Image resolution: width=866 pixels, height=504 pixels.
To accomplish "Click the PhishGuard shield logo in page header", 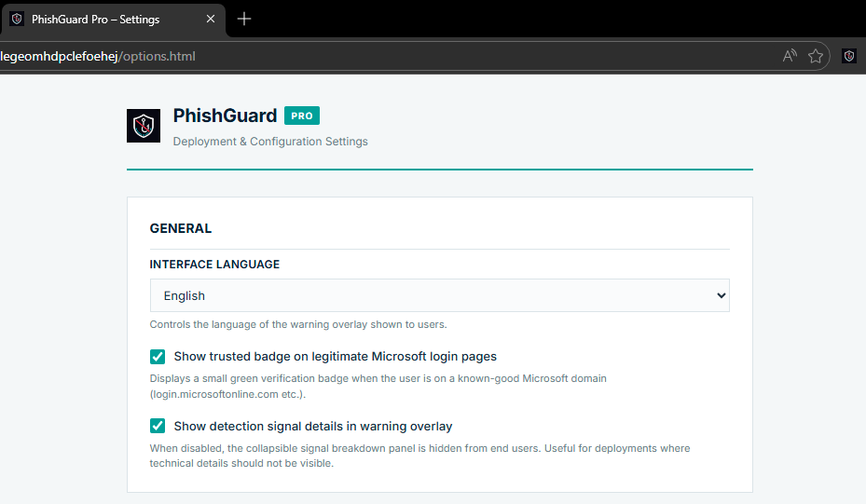I will pyautogui.click(x=144, y=126).
